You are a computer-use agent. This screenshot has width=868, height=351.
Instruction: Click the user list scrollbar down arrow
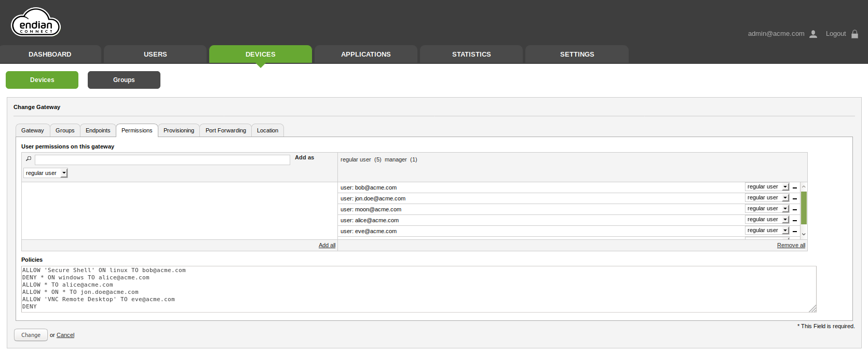click(x=804, y=234)
